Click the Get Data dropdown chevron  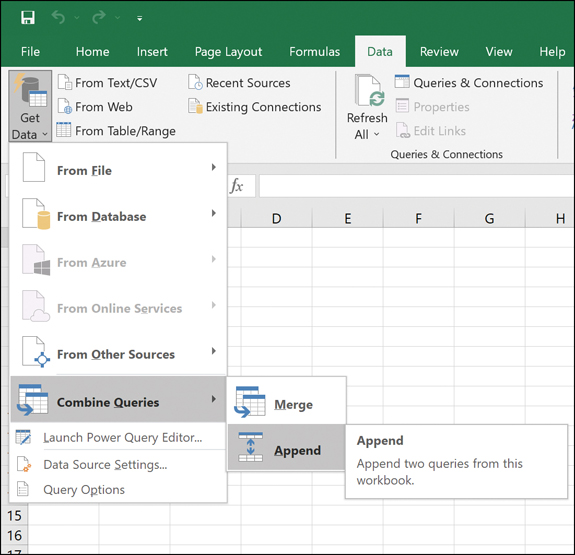(45, 135)
